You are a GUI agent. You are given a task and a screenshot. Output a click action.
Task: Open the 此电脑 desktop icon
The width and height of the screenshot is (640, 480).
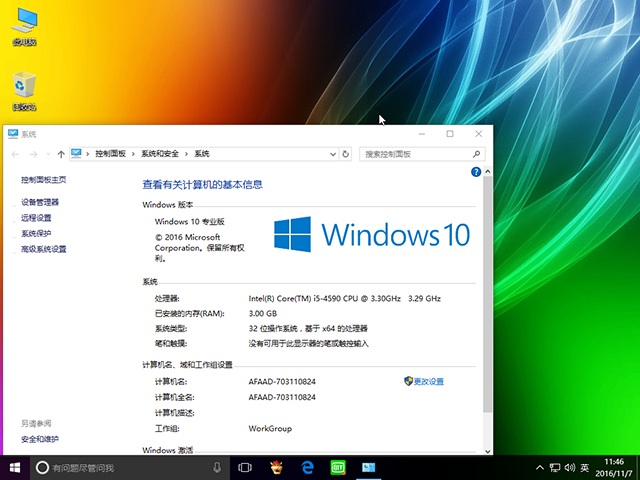point(24,24)
